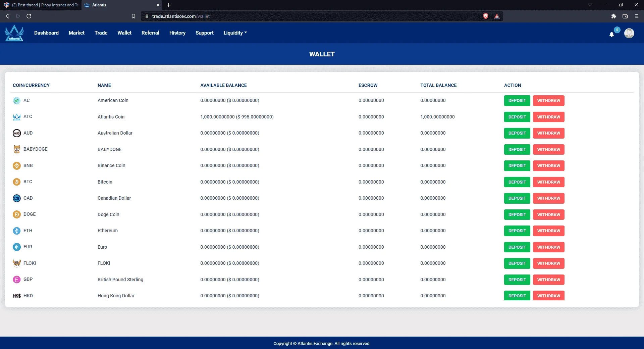Click the COIN/CURRENCY column header

[31, 86]
